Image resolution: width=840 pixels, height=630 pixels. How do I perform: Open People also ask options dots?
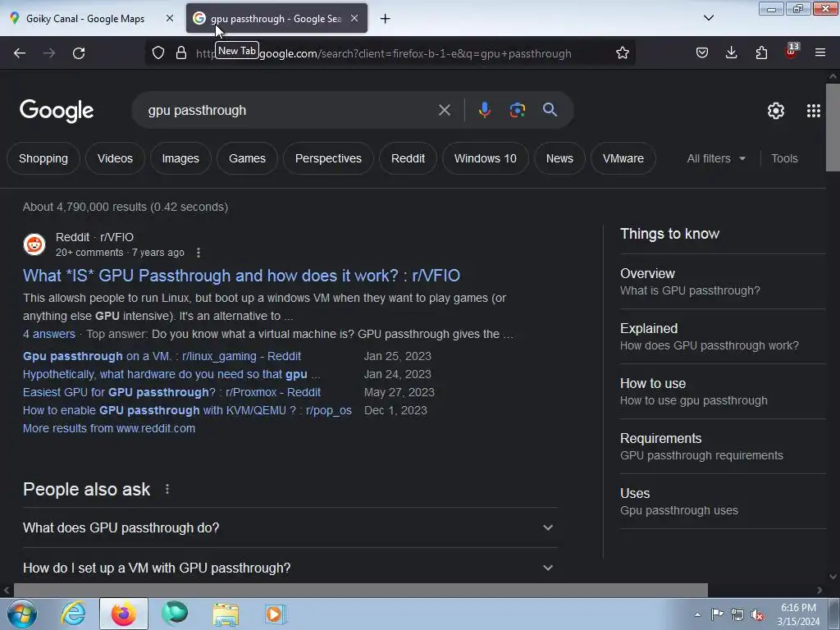tap(167, 489)
